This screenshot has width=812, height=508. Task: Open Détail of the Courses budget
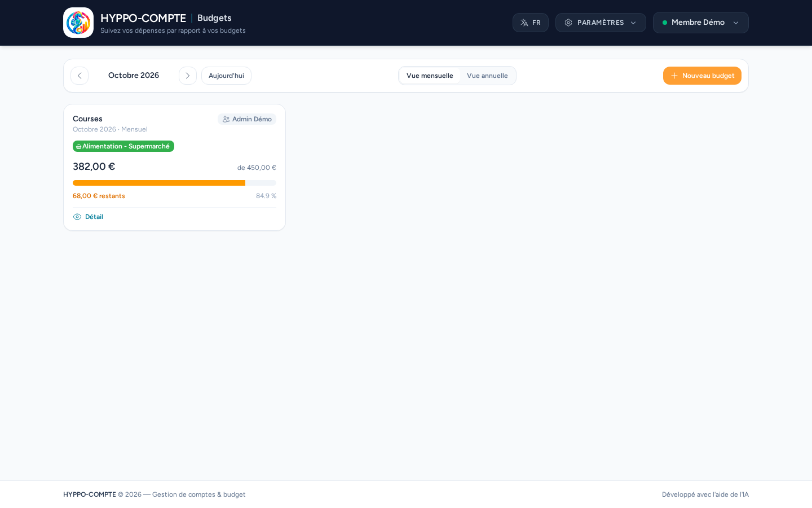(x=88, y=217)
